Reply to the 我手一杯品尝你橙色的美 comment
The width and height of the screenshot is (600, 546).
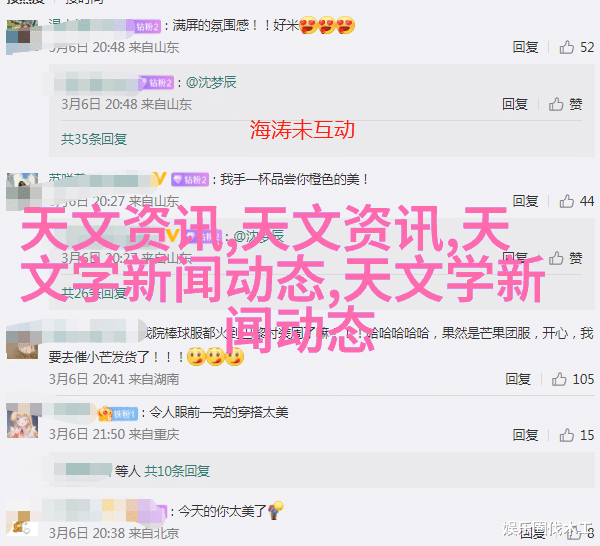[x=525, y=201]
